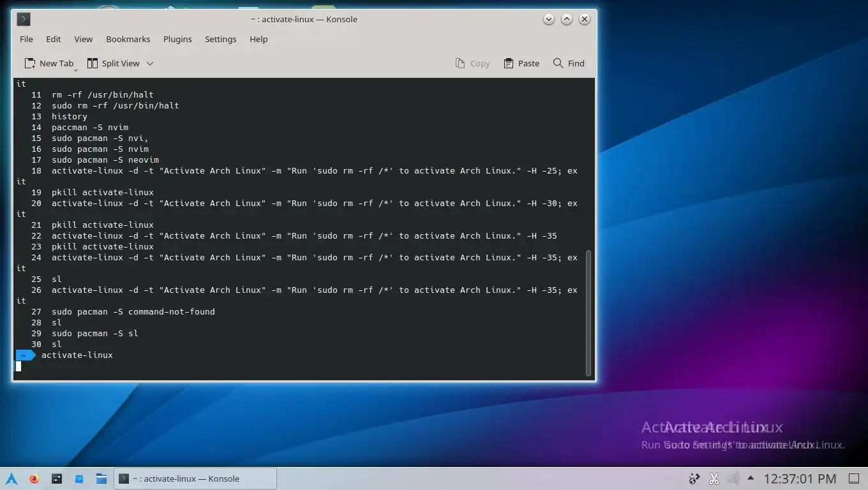The height and width of the screenshot is (490, 868).
Task: Open the View menu
Action: (x=84, y=39)
